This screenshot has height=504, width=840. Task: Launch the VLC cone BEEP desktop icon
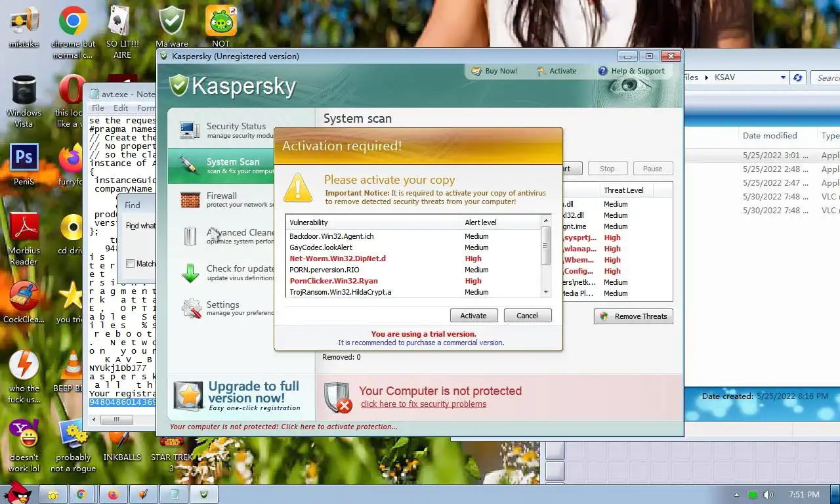73,366
